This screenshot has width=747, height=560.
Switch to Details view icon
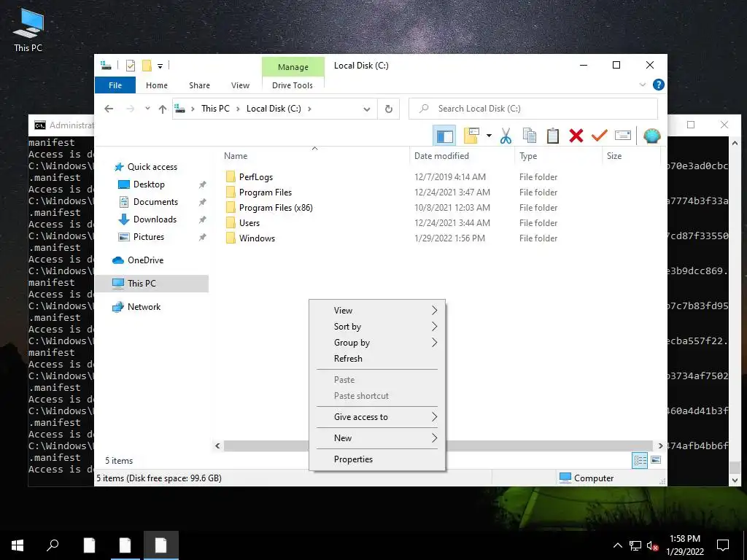pos(640,460)
